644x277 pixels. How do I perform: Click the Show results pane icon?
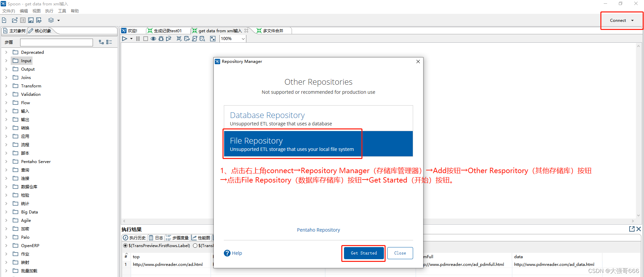point(213,39)
